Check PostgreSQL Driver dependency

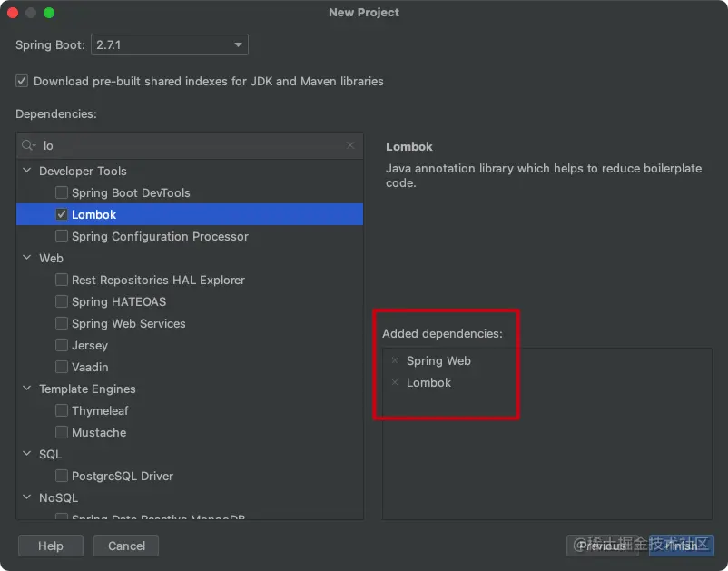coord(62,476)
